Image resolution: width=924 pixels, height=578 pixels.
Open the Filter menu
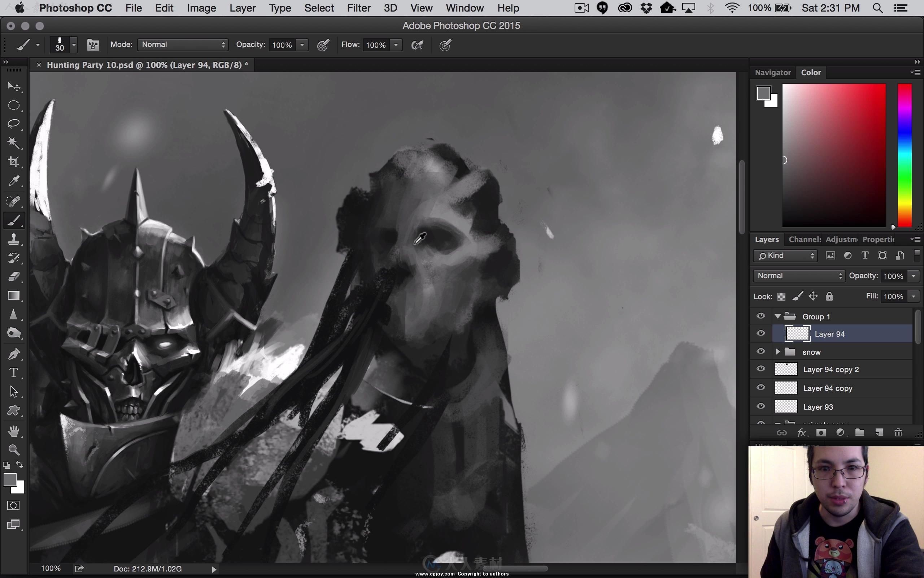[x=358, y=8]
